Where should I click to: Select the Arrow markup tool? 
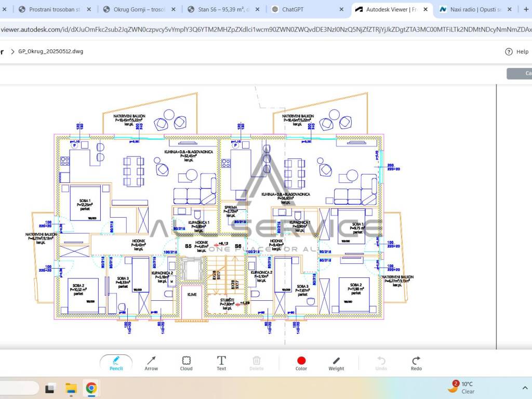click(x=151, y=363)
